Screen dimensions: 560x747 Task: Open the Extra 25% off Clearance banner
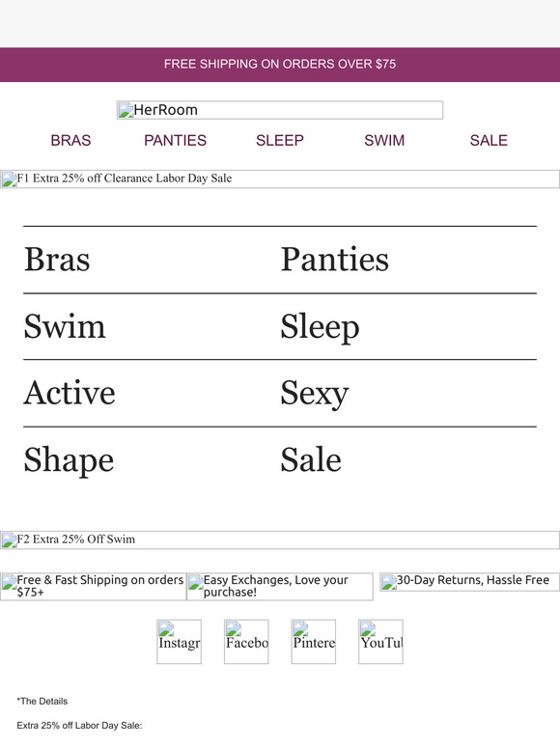[280, 179]
